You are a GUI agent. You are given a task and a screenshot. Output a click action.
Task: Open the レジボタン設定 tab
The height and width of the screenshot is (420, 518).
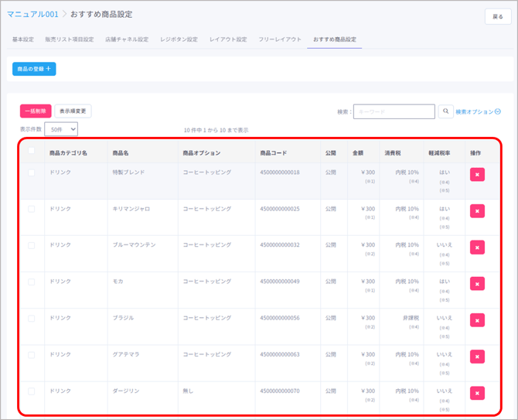click(179, 39)
